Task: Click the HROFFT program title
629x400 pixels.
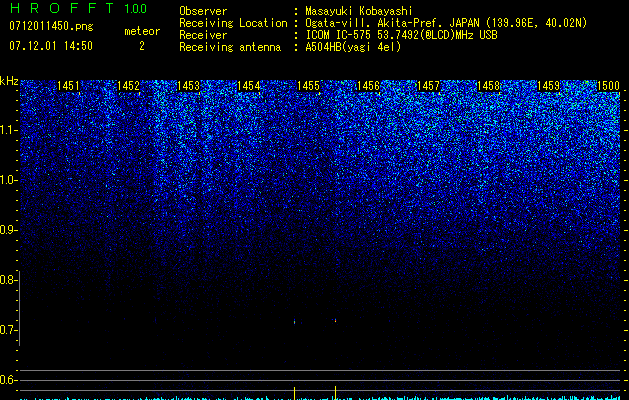Action: click(62, 8)
